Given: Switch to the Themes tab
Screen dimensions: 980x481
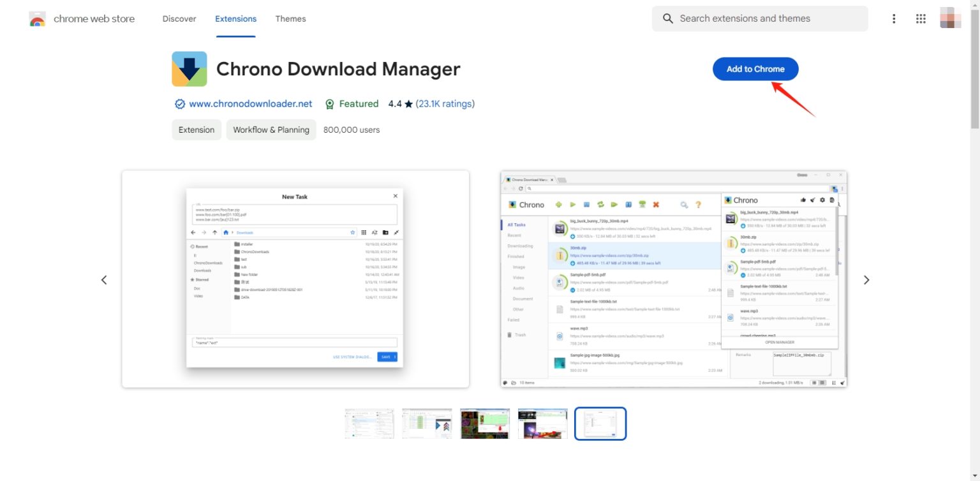Looking at the screenshot, I should tap(290, 18).
